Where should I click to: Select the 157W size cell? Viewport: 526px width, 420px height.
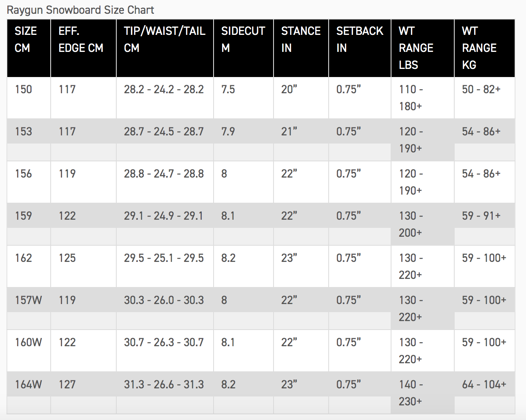[28, 300]
